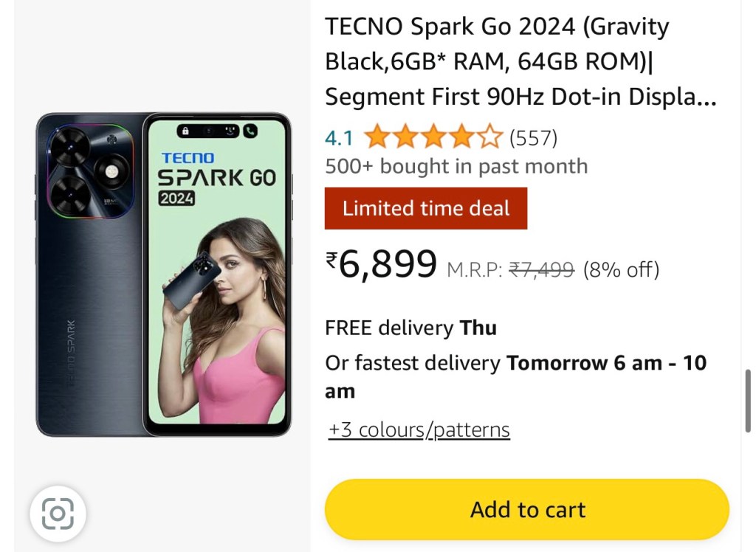View the 557 customer reviews
756x552 pixels.
(x=533, y=137)
